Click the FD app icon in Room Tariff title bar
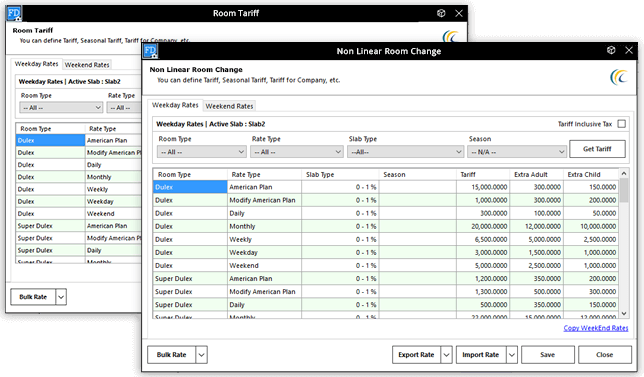 14,14
